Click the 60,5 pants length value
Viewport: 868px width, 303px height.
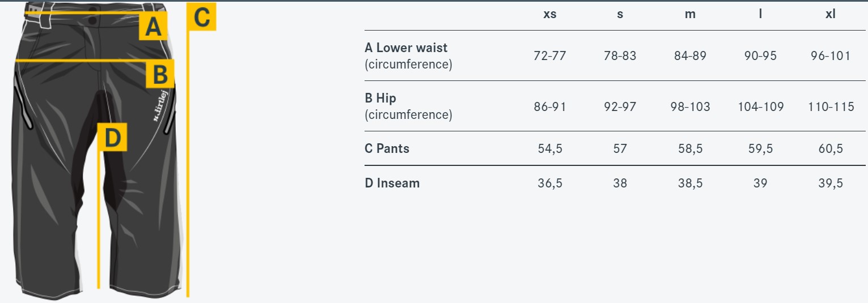[831, 149]
